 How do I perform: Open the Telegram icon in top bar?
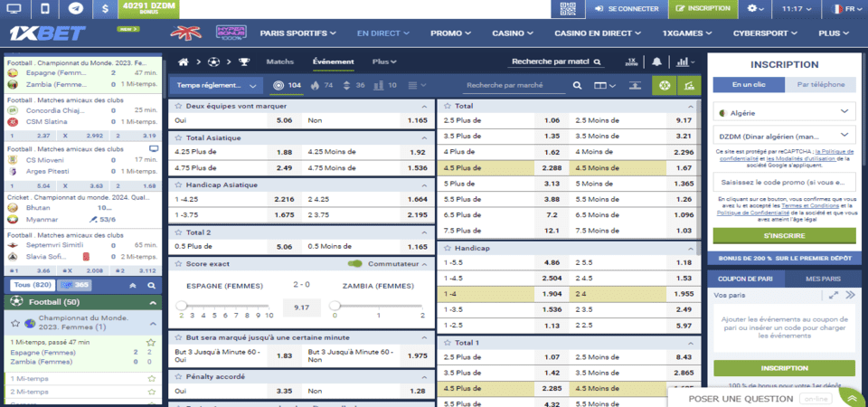pyautogui.click(x=76, y=9)
